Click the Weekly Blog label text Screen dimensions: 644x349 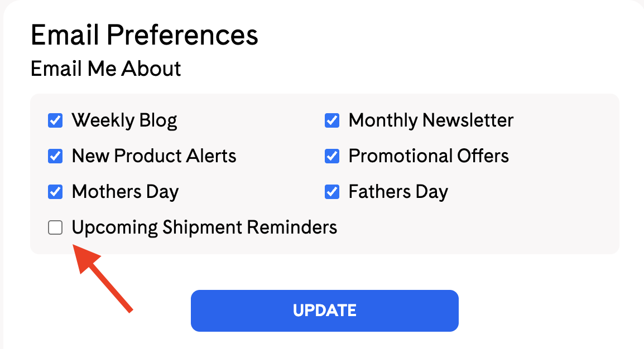coord(124,120)
